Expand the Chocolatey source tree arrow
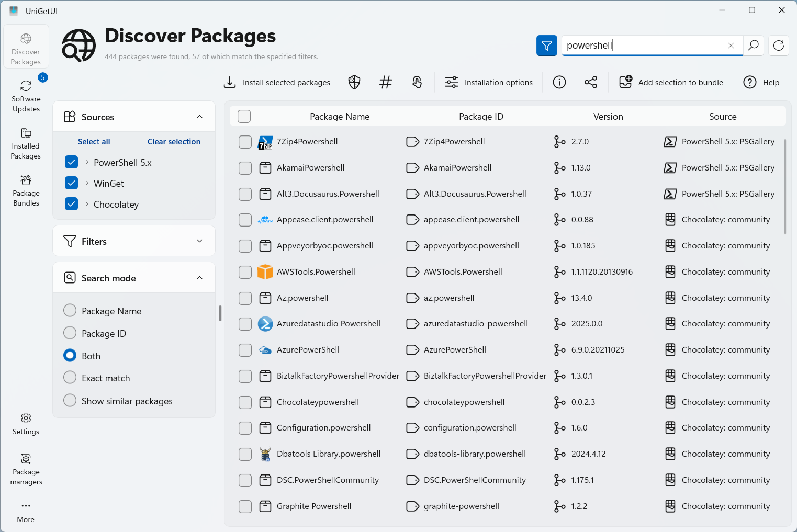This screenshot has height=532, width=797. pos(87,204)
